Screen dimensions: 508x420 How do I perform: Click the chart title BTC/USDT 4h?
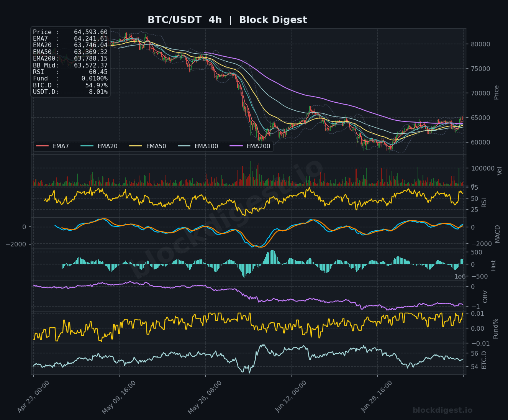[x=185, y=20]
